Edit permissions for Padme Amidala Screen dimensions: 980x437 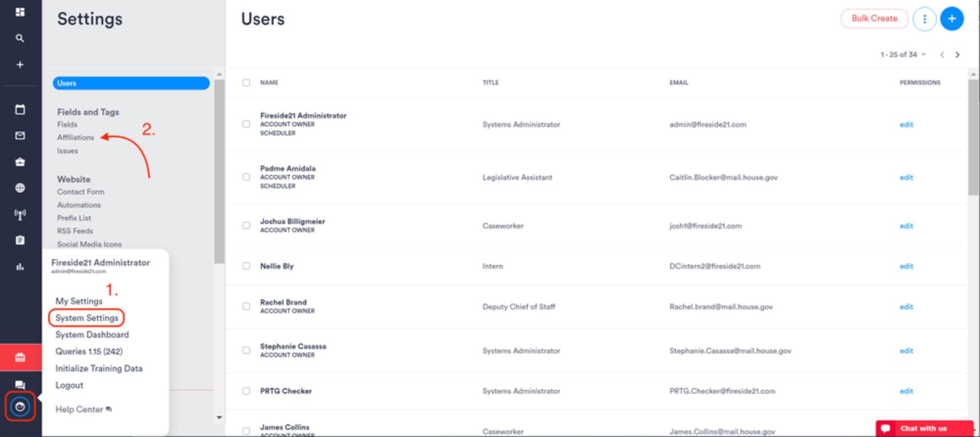pyautogui.click(x=906, y=177)
